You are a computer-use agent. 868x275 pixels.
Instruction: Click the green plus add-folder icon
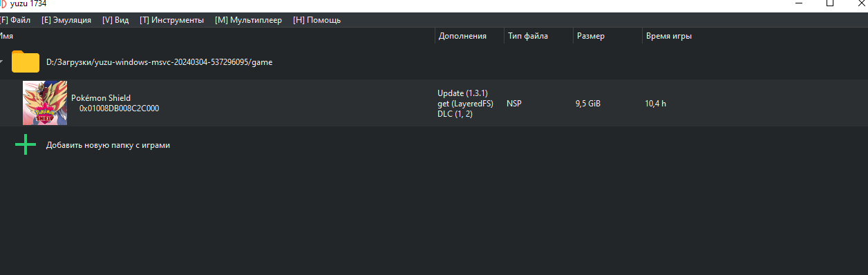point(26,144)
